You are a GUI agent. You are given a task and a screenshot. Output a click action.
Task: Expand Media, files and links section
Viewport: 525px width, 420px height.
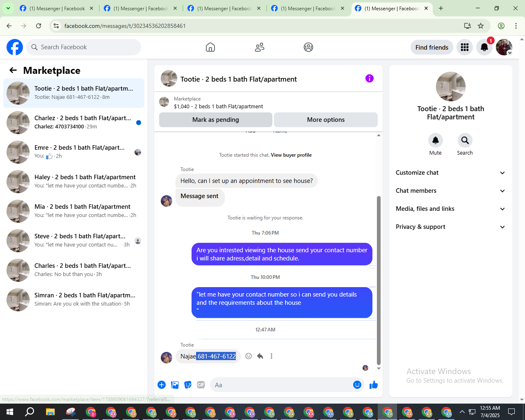[450, 209]
